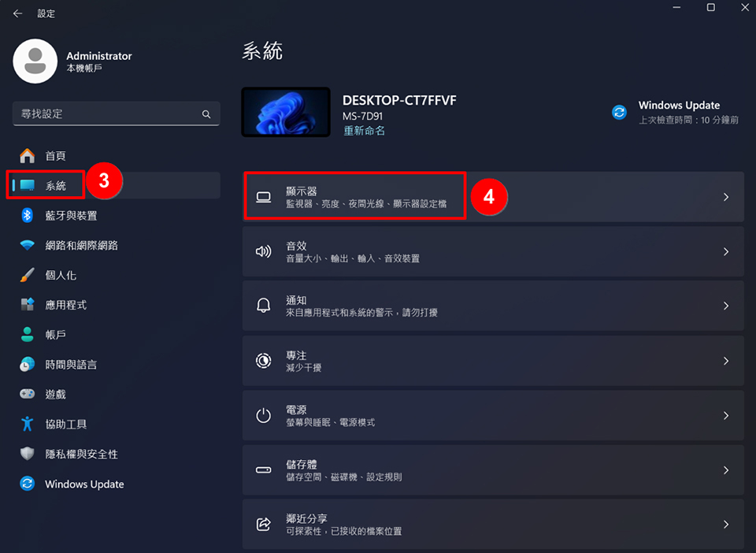The image size is (756, 553).
Task: Go back with the arrow button
Action: (x=18, y=13)
